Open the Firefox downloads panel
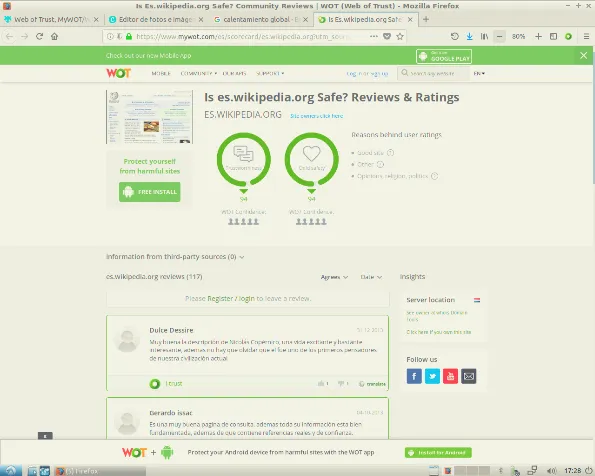Viewport: 595px width, 476px height. tap(469, 36)
